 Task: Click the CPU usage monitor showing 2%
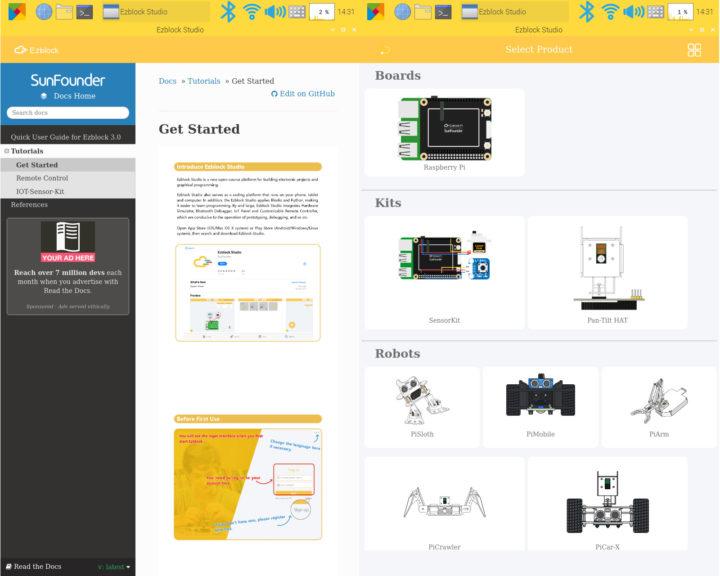pos(322,11)
